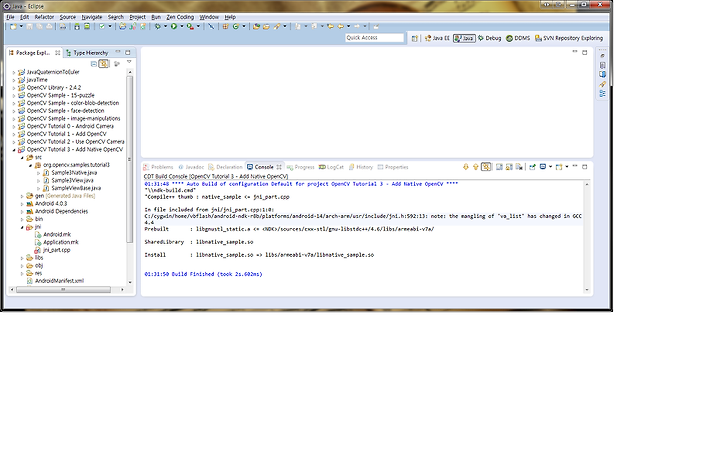Screen dimensions: 720x464
Task: Click Package Explorer horizontal scrollbar
Action: tap(63, 290)
